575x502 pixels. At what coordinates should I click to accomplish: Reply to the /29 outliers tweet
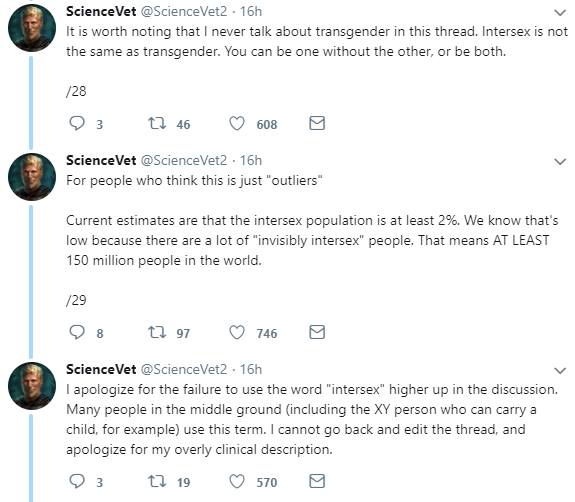pos(77,332)
